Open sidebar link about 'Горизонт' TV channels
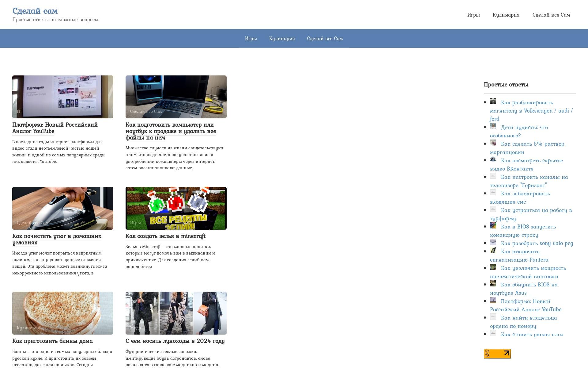Viewport: 588px width, 368px height. pyautogui.click(x=529, y=181)
